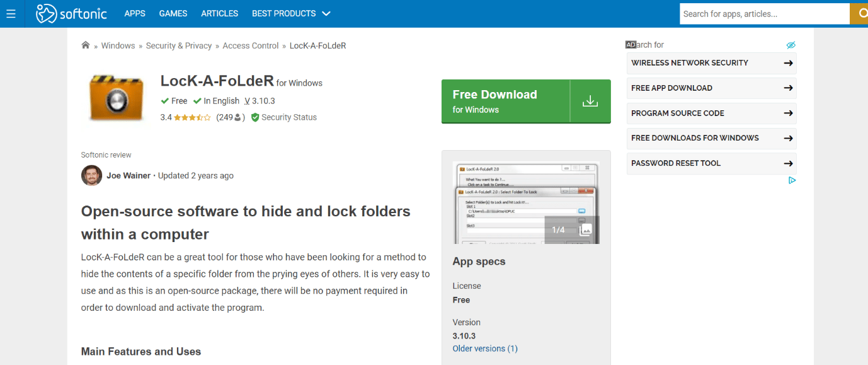Click arrow beside Free Downloads for Windows

(788, 138)
